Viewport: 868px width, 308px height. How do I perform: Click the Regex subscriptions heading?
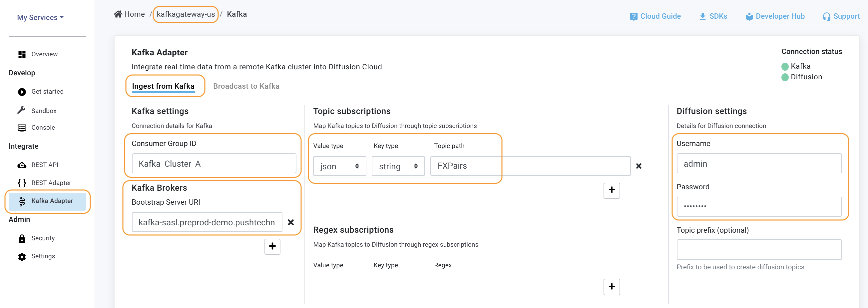[353, 230]
